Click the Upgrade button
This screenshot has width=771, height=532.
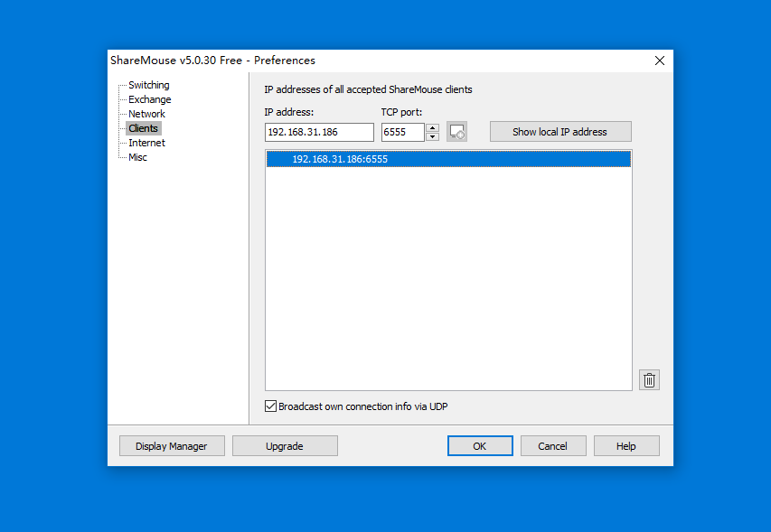pyautogui.click(x=285, y=446)
